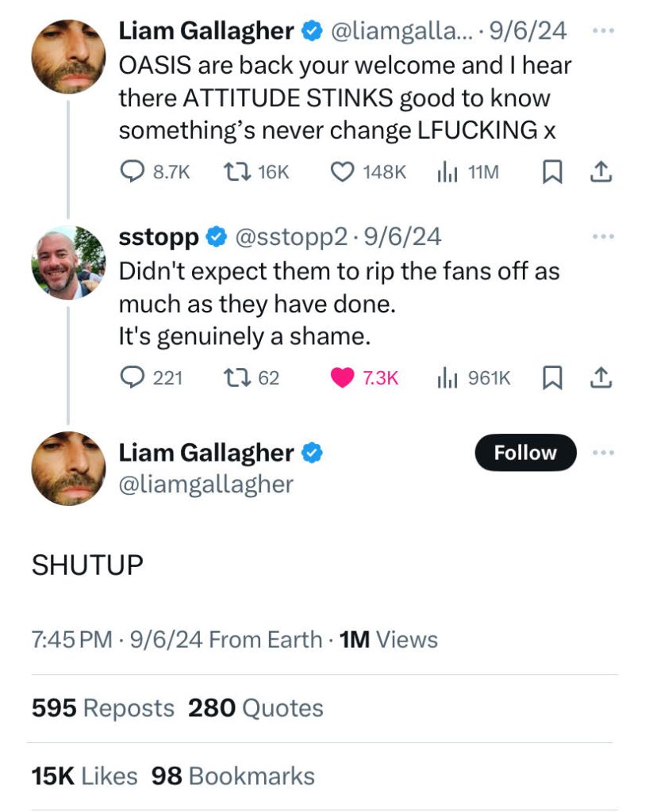Unlike sstopp's tweet with pink heart
This screenshot has width=649, height=812.
342,378
